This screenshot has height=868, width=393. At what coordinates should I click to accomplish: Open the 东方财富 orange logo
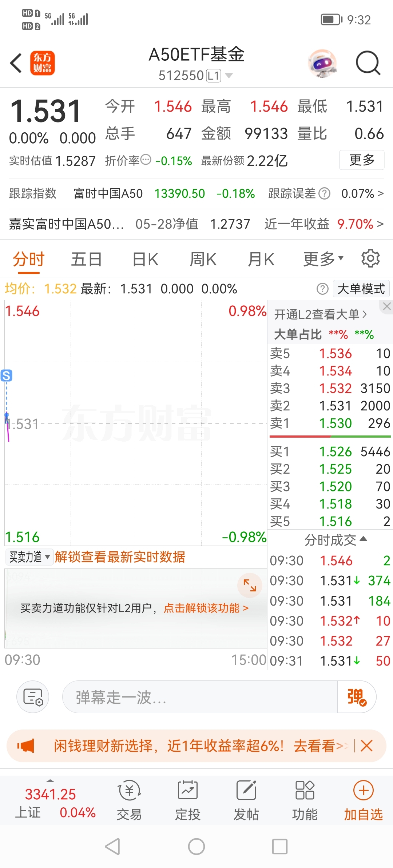[43, 63]
